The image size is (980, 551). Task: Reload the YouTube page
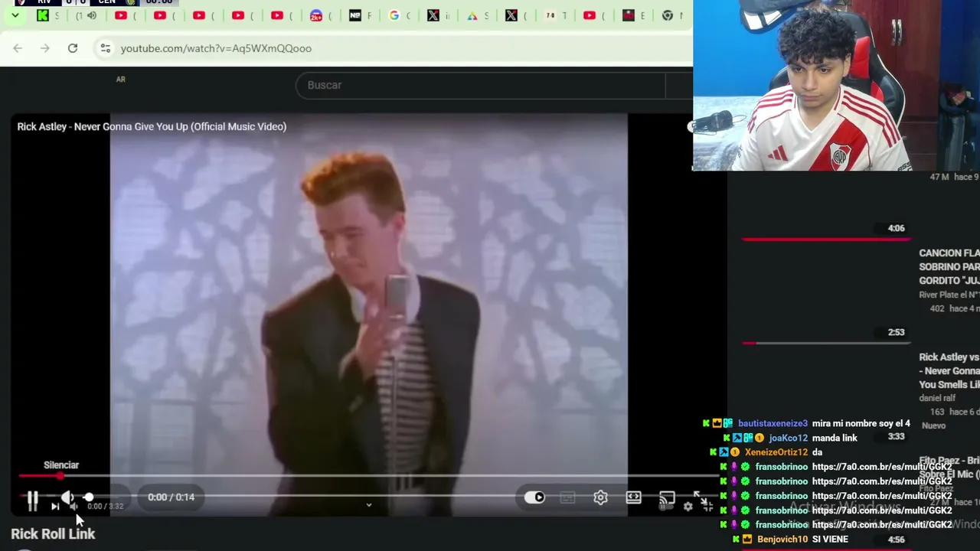pos(73,48)
